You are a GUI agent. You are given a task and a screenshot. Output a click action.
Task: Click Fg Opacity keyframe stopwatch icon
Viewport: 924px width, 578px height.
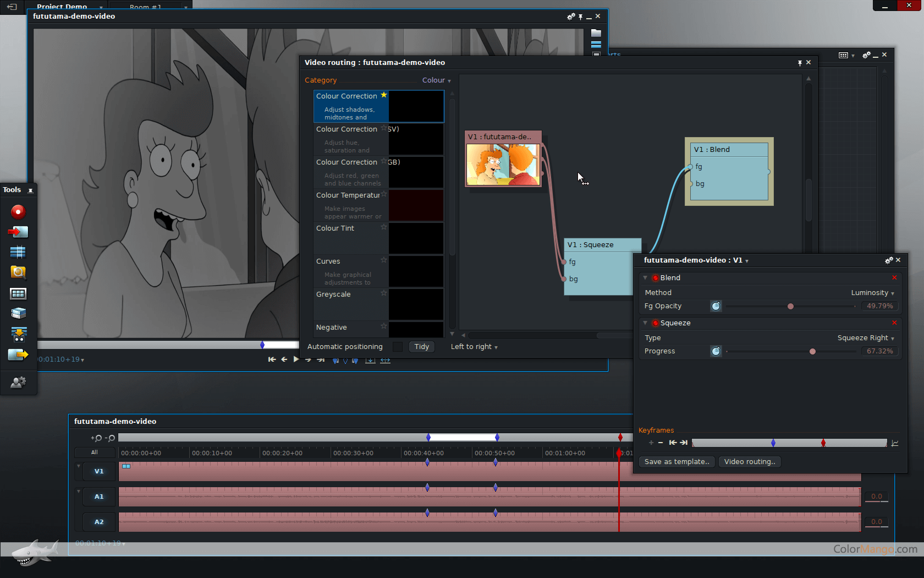pos(716,306)
